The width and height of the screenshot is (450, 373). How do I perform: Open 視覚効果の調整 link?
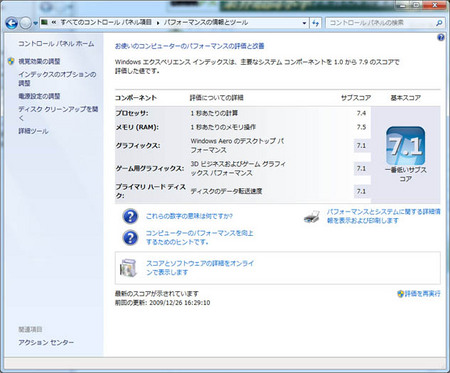click(39, 61)
